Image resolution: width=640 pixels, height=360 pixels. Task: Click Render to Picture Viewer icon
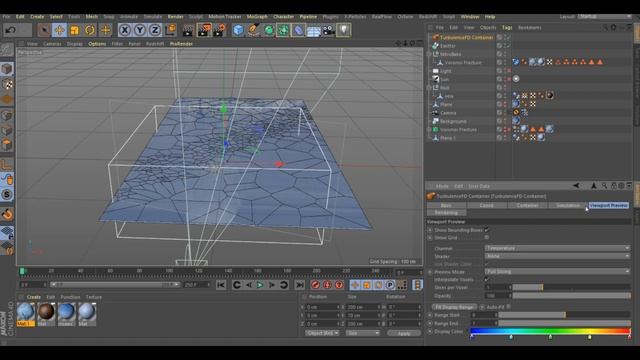(204, 30)
